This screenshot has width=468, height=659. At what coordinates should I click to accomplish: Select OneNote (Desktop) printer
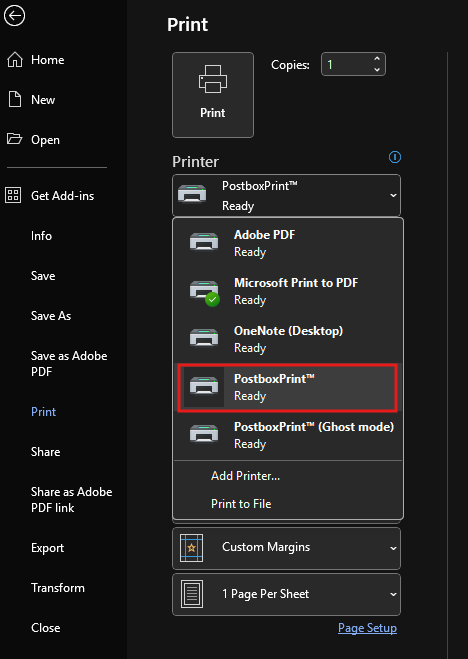(288, 339)
